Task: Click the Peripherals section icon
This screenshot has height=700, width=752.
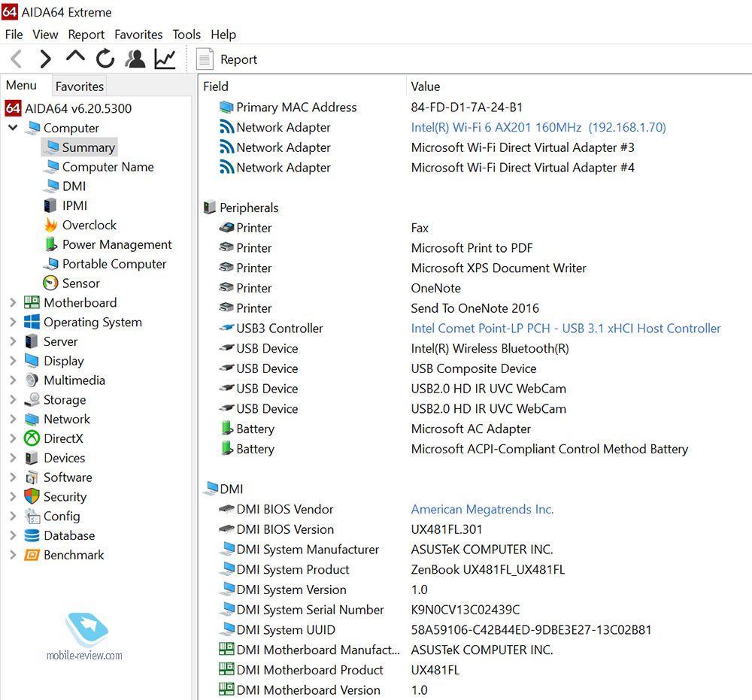Action: click(210, 207)
